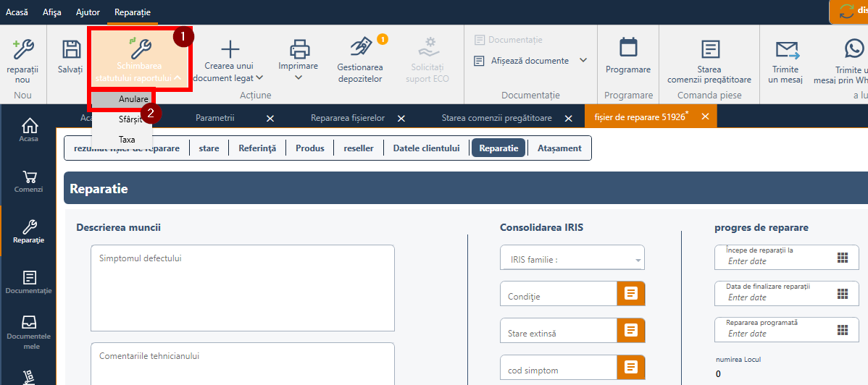Open the Acasă menu
The image size is (868, 385).
(x=17, y=12)
